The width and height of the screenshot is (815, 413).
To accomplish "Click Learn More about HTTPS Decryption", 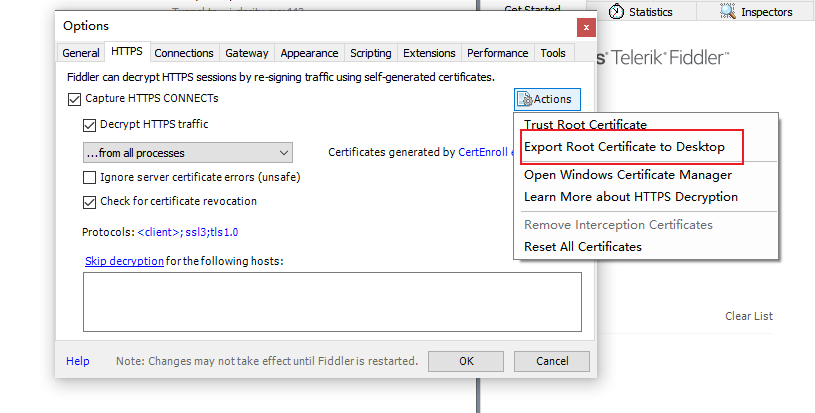I will pos(631,197).
